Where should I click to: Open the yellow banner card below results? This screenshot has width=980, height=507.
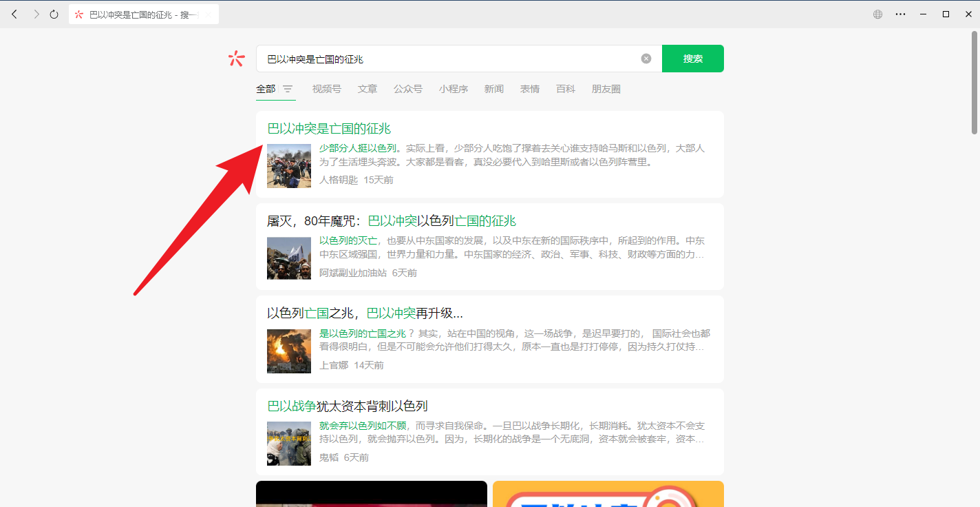[x=608, y=494]
